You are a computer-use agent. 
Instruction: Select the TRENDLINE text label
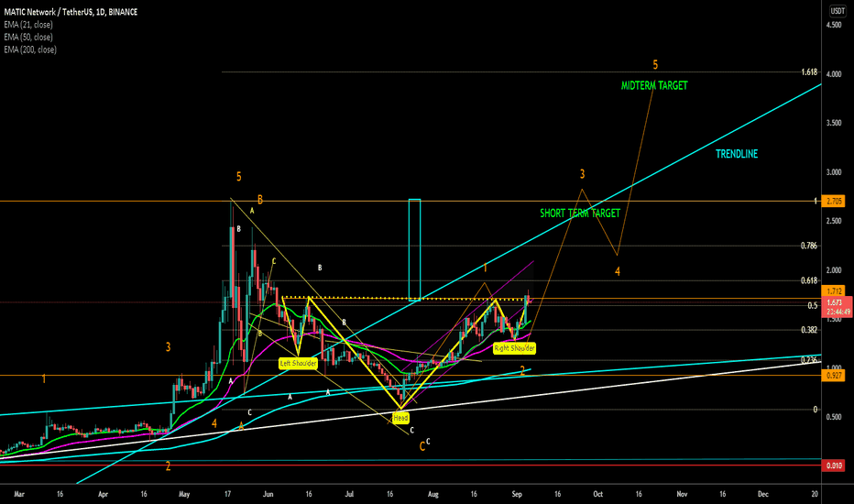click(737, 154)
